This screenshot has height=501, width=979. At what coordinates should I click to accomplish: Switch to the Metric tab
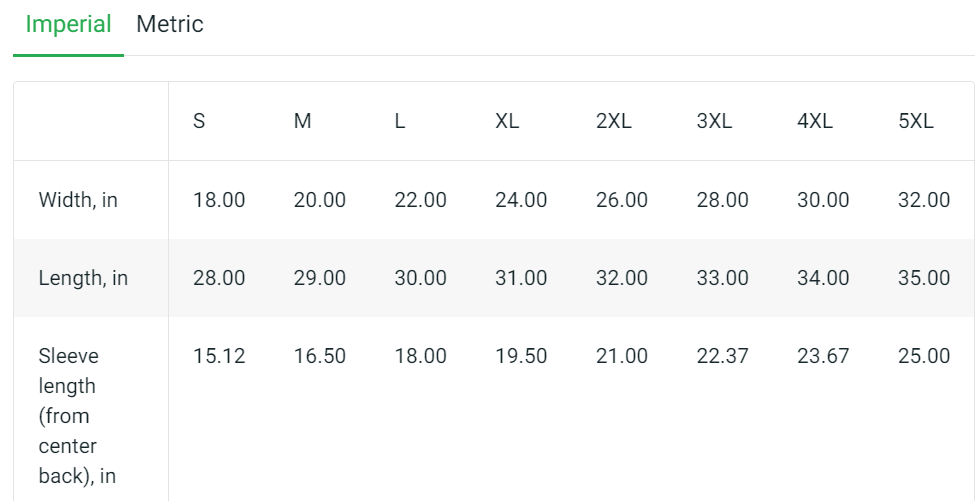tap(170, 25)
